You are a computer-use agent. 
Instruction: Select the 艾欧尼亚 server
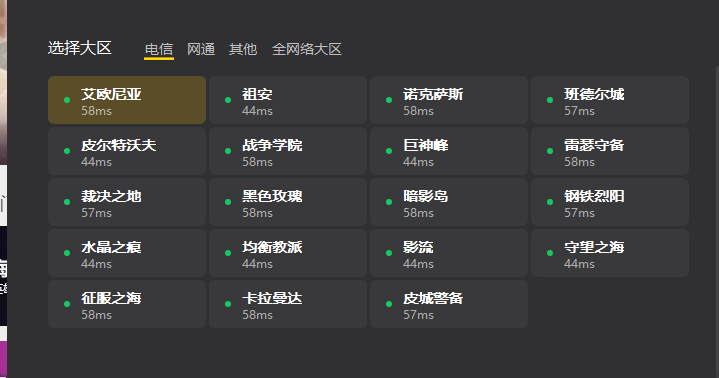(127, 100)
